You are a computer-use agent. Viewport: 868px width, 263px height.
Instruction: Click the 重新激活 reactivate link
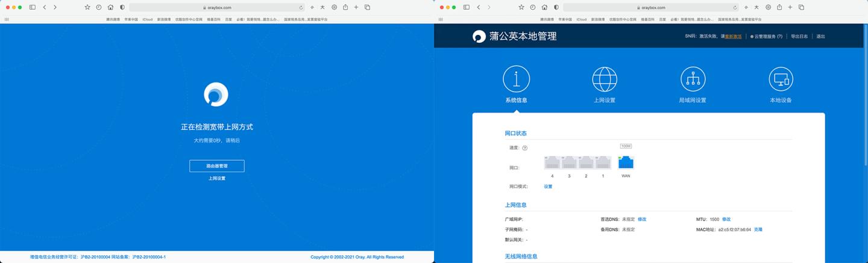[733, 37]
